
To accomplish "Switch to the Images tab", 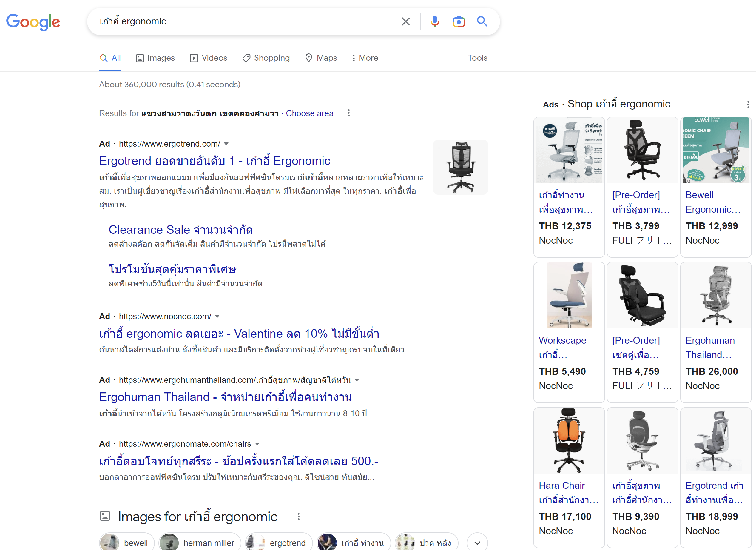I will 155,58.
